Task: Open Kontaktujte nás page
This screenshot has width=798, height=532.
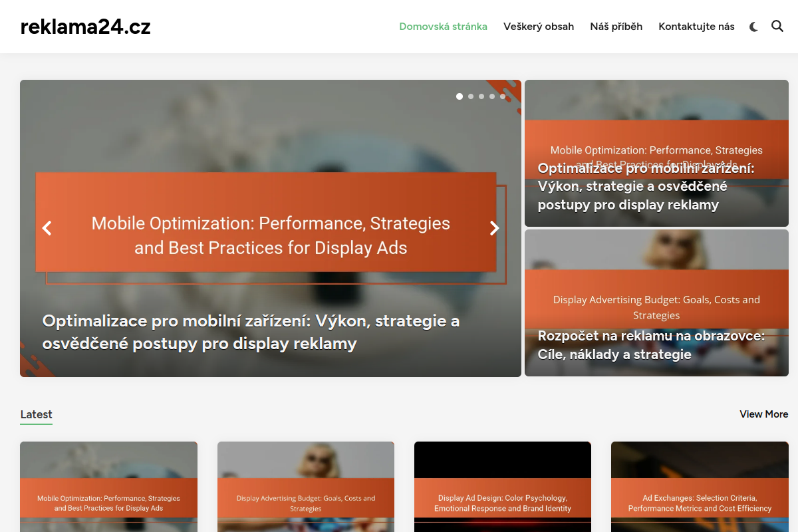Action: 696,27
